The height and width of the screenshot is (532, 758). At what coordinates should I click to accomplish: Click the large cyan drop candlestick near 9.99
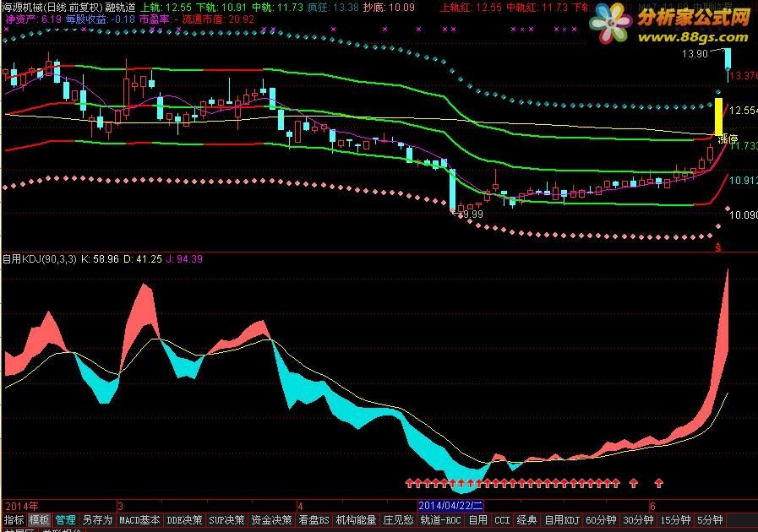(x=452, y=190)
